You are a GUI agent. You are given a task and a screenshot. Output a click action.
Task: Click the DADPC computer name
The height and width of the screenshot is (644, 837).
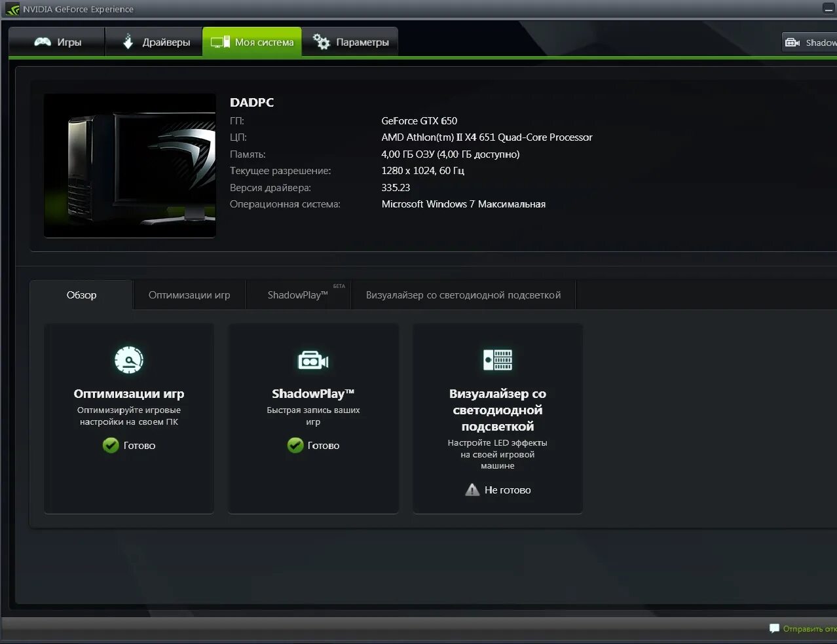252,102
